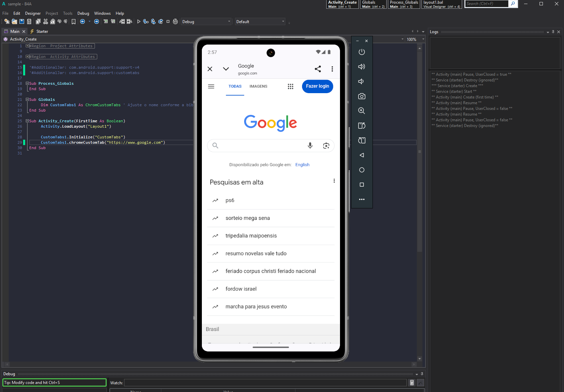Open the Google apps grid

[x=290, y=86]
